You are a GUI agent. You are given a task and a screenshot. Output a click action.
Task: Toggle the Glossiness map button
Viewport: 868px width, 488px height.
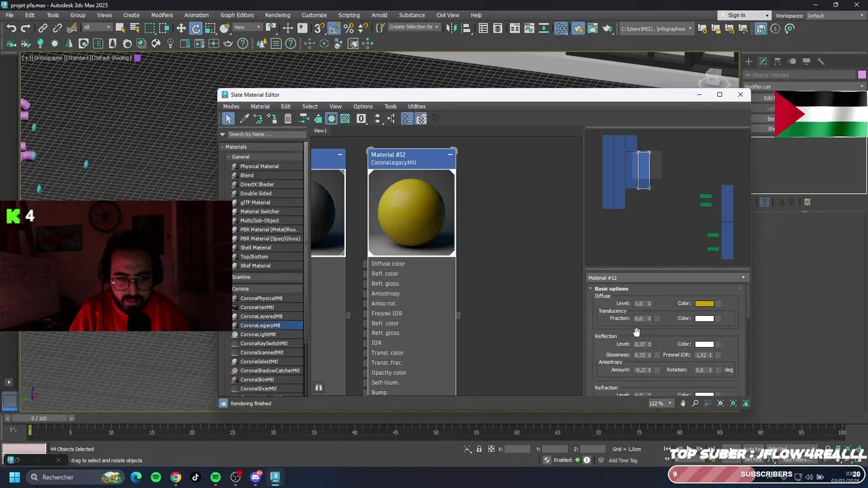tap(656, 355)
